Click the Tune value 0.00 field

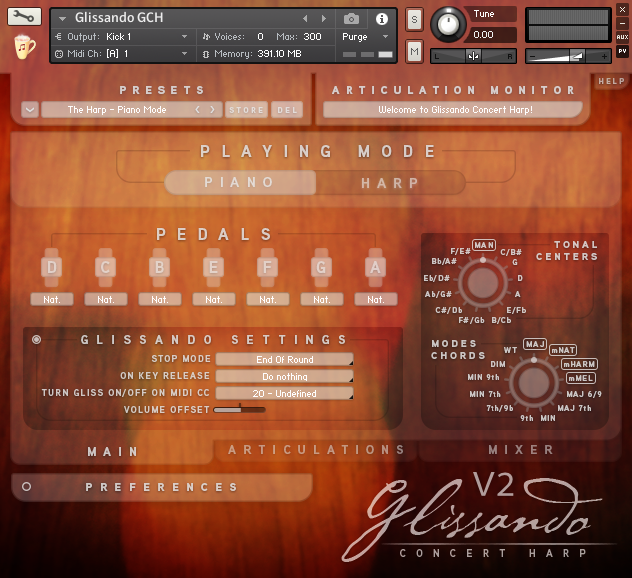(x=489, y=35)
